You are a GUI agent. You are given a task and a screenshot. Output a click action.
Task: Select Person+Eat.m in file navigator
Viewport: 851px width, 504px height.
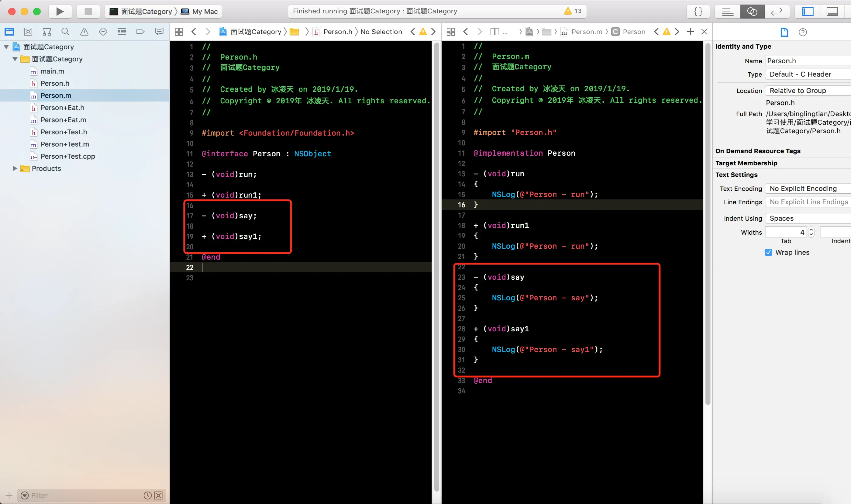click(x=63, y=120)
